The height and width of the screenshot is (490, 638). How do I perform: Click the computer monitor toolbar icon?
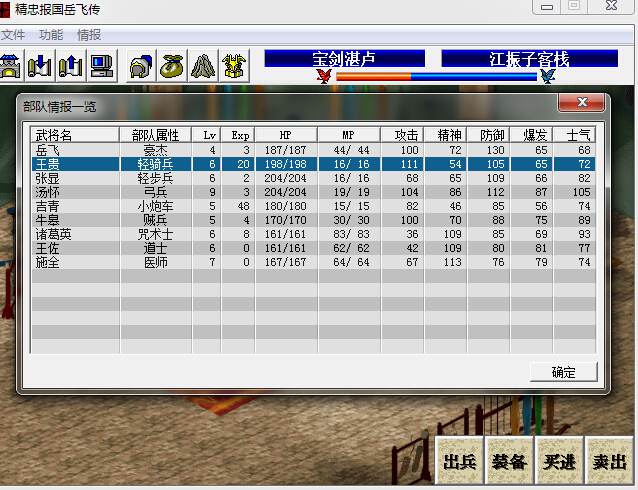click(x=101, y=66)
